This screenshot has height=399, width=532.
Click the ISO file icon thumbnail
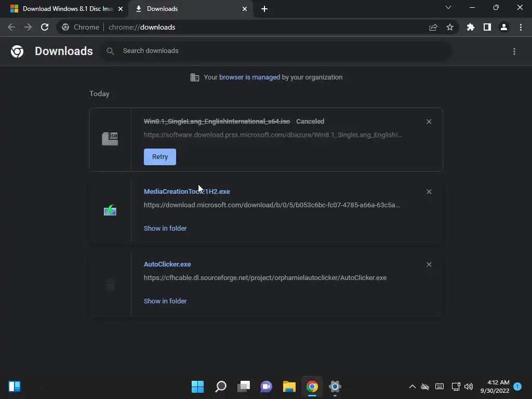(110, 139)
